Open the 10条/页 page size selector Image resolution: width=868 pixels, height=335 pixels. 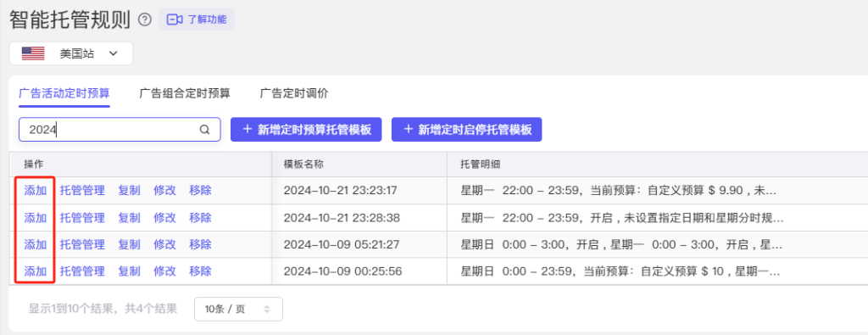pos(238,309)
